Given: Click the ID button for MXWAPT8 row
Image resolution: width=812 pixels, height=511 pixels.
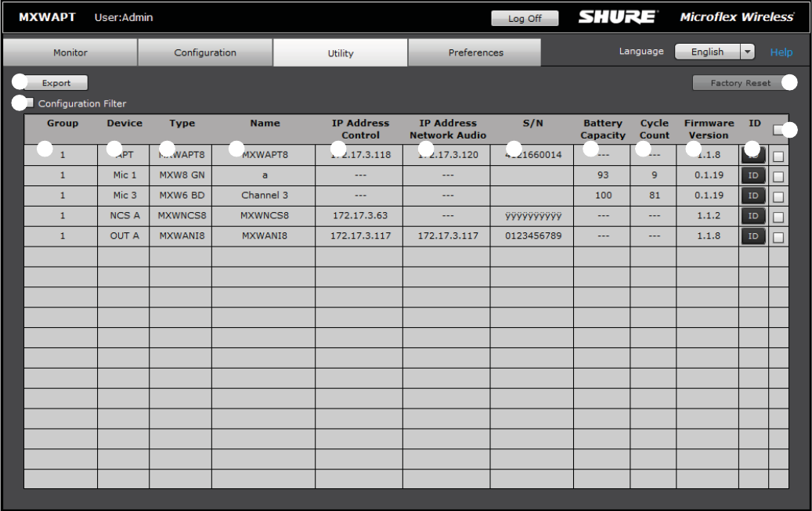Looking at the screenshot, I should (x=753, y=155).
